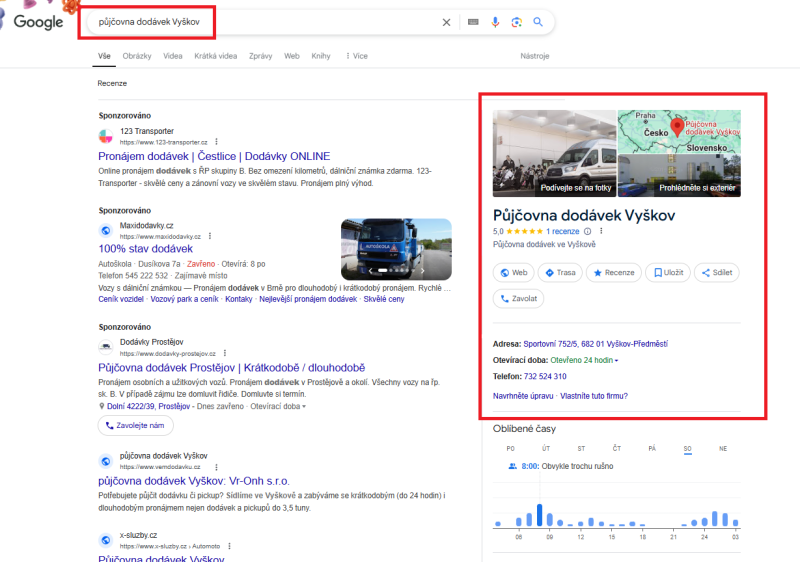Start voice search with microphone icon
800x562 pixels.
pyautogui.click(x=495, y=22)
